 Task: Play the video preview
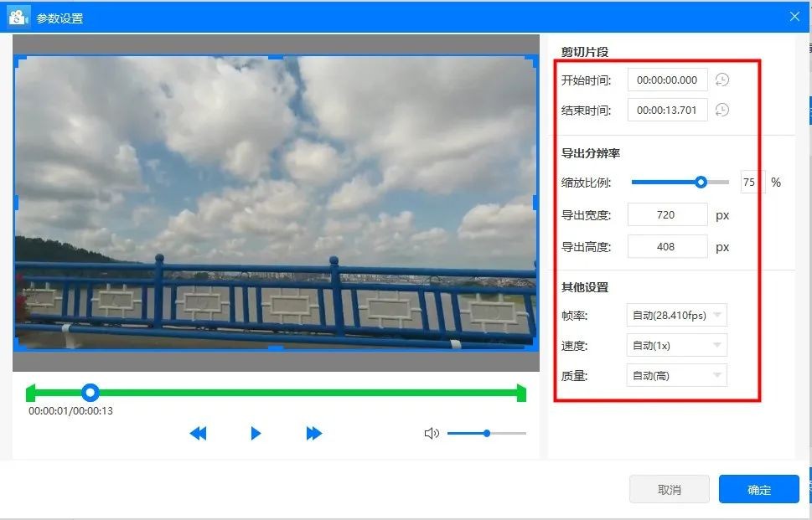(x=256, y=433)
